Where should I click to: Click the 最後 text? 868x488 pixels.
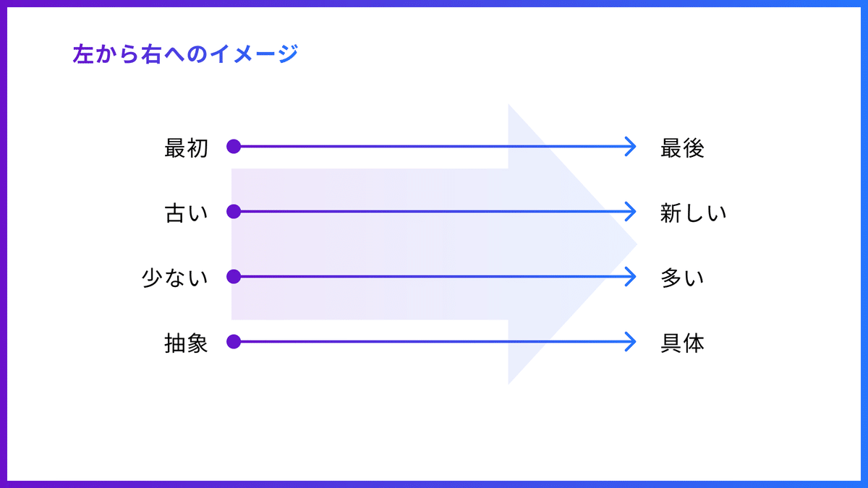pos(682,148)
